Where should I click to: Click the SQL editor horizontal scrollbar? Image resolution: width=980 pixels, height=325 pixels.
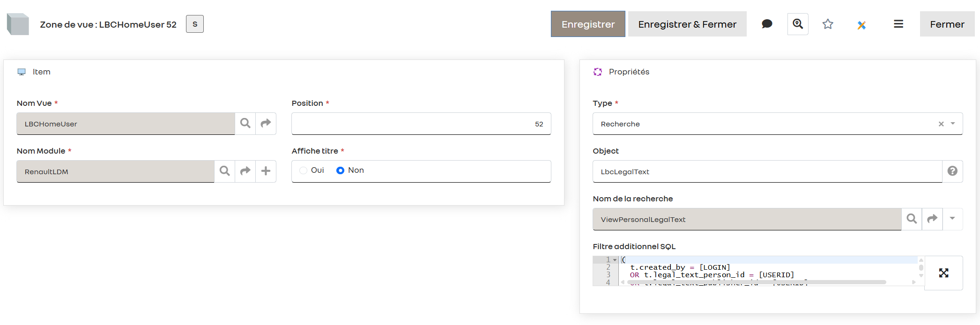(755, 282)
